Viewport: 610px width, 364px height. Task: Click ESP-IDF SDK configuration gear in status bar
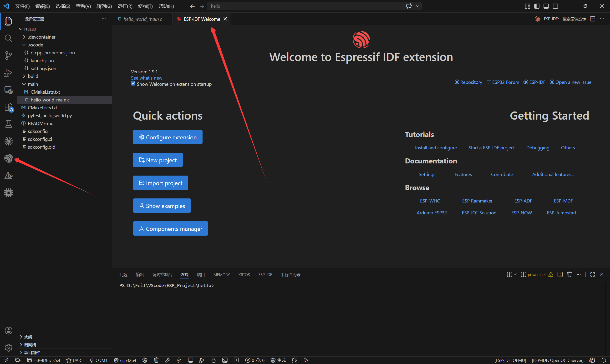point(145,360)
